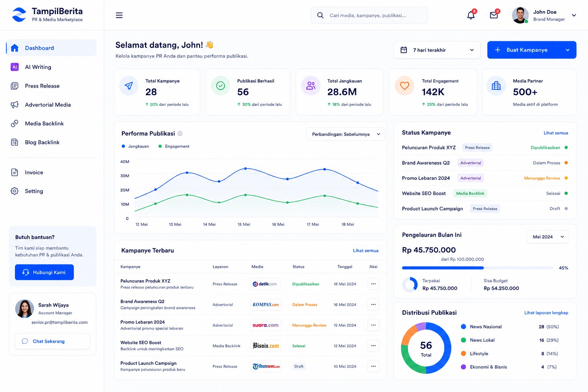Click the Chat Sekarang button
Screen dimensions: 588x392
[x=52, y=341]
